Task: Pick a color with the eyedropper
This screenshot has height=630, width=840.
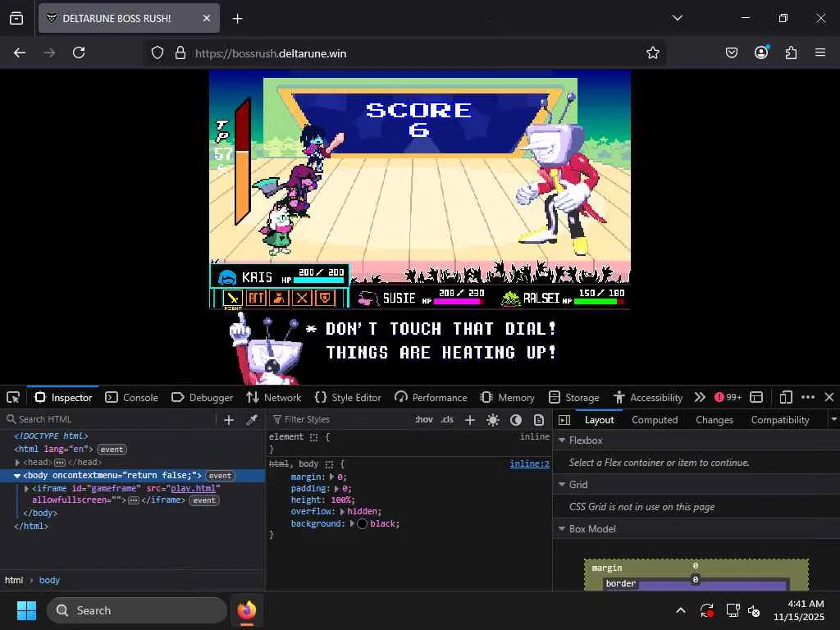Action: click(x=251, y=420)
